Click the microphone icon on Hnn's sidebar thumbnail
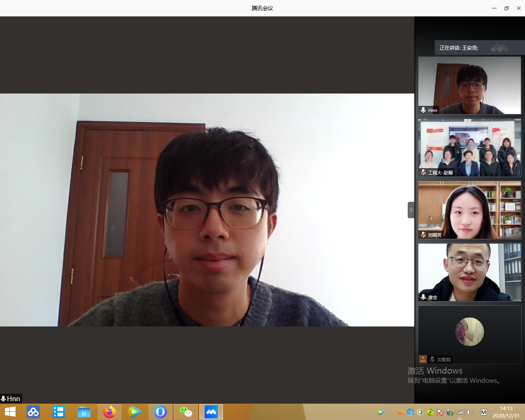Image resolution: width=525 pixels, height=420 pixels. (x=423, y=110)
